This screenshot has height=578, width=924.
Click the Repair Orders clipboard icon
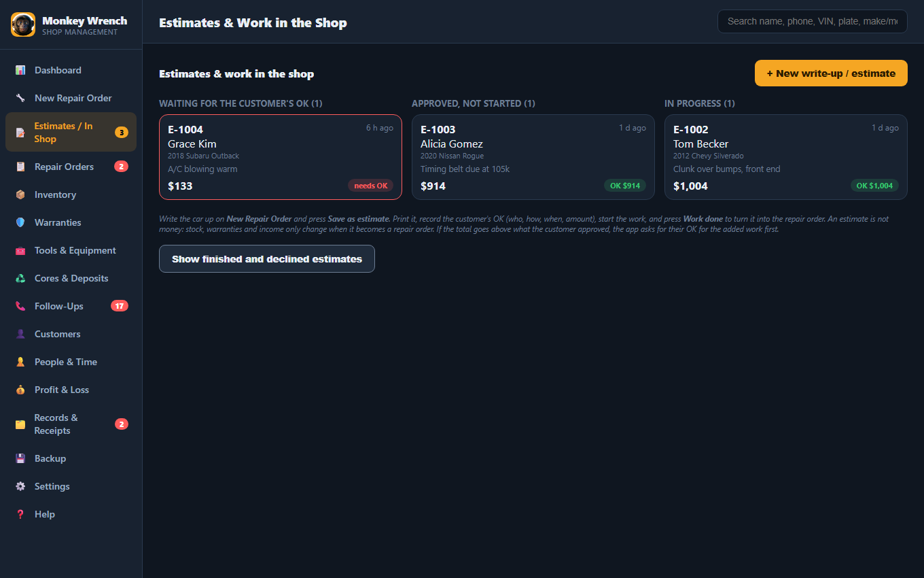pos(20,167)
